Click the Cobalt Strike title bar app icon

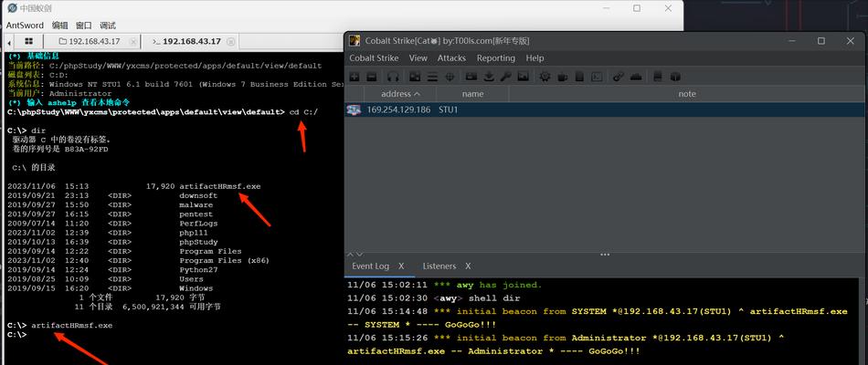[x=355, y=40]
